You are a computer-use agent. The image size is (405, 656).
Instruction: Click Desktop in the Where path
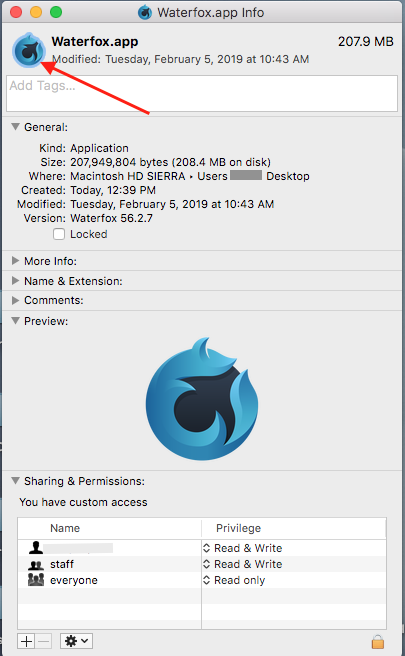click(288, 176)
